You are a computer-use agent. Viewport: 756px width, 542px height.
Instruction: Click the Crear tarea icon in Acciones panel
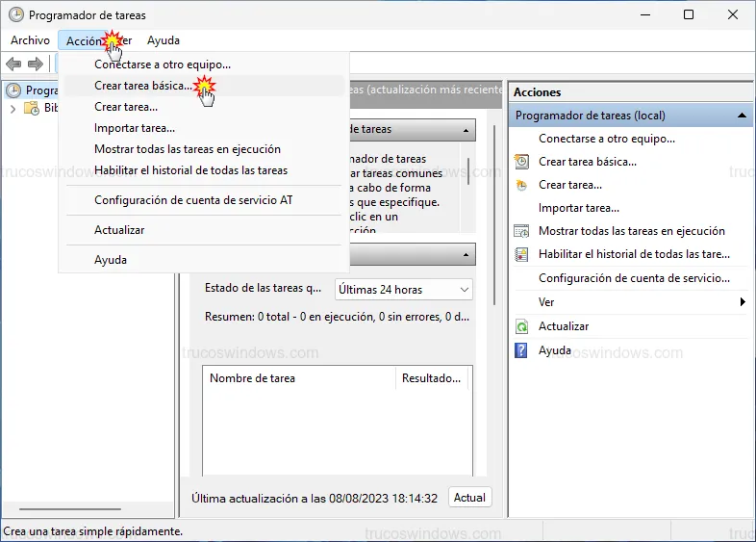521,185
